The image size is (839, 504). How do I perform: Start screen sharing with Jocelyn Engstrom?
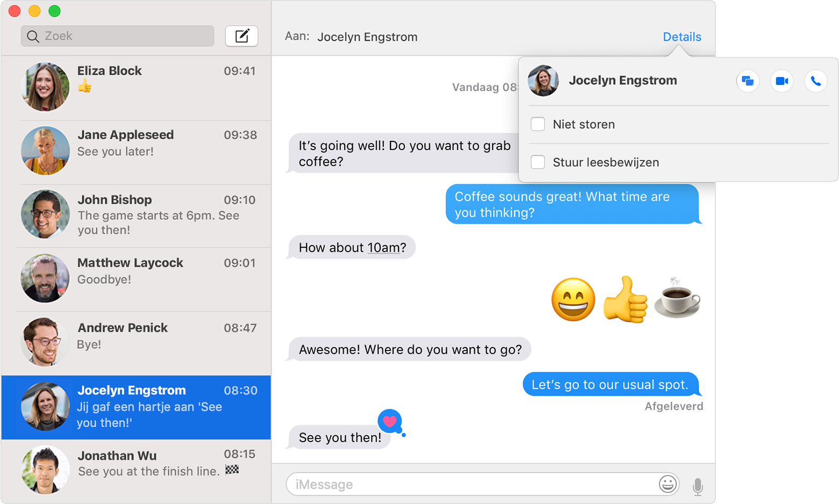tap(748, 81)
